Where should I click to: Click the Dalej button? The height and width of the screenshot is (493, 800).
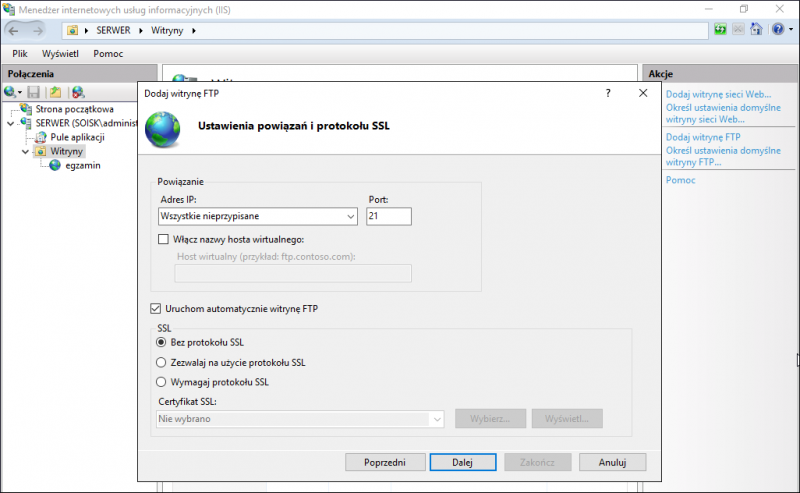point(463,462)
